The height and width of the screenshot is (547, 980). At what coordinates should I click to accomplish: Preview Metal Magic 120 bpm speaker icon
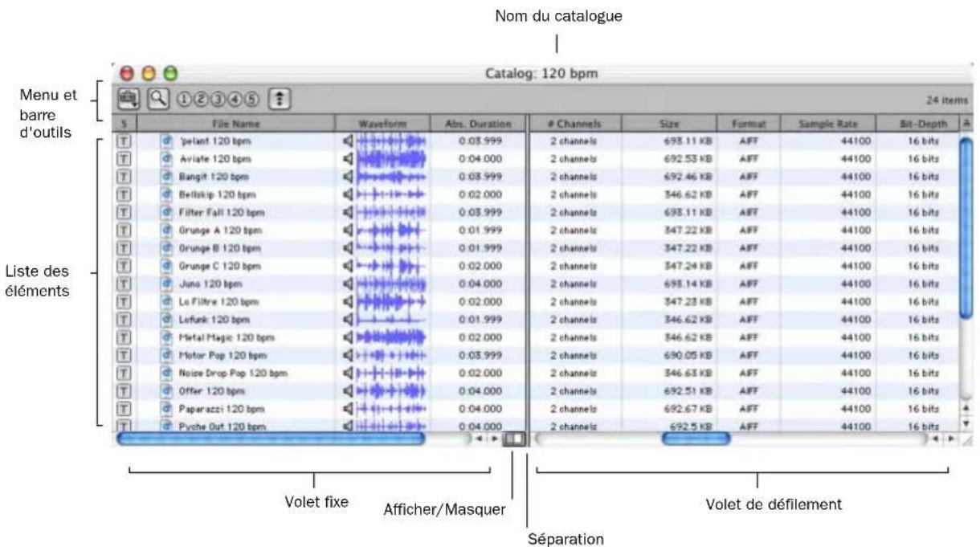click(x=347, y=337)
